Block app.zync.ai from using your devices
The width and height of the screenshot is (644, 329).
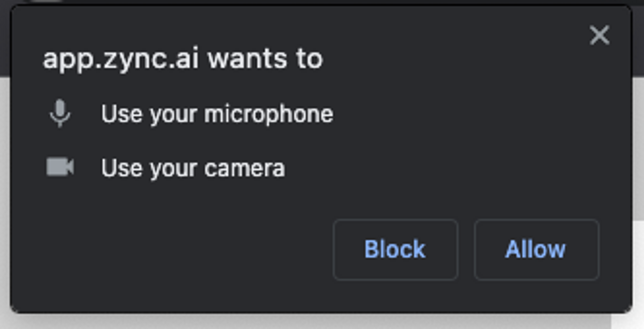395,249
